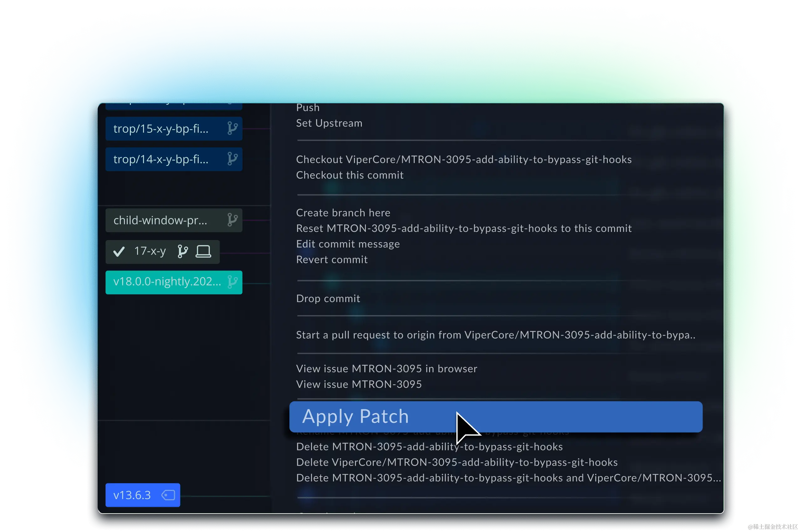Select Revert commit menu item
This screenshot has width=800, height=532.
click(331, 259)
